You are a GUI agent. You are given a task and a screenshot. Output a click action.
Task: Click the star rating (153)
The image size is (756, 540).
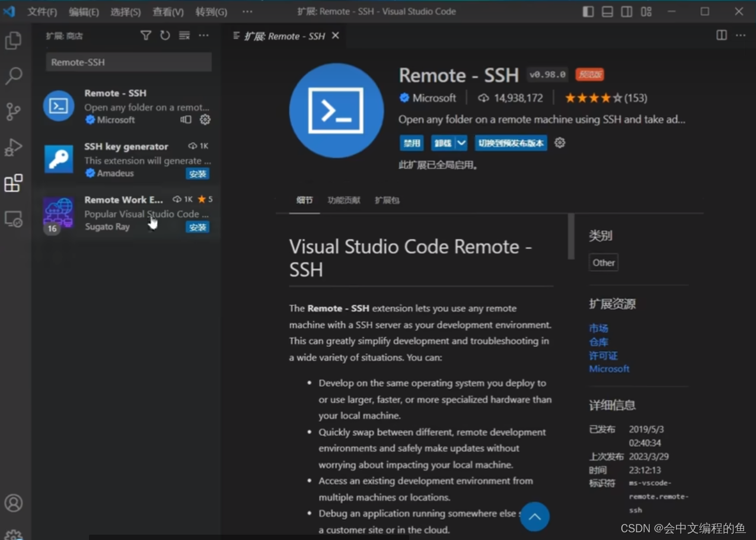click(x=605, y=98)
